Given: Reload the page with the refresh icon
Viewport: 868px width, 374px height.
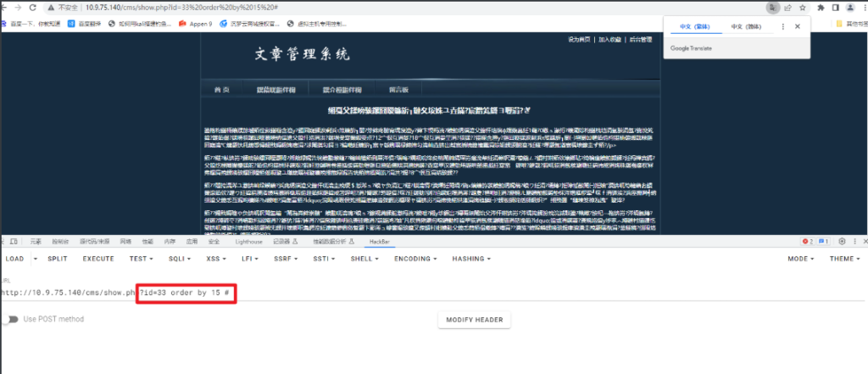Looking at the screenshot, I should pyautogui.click(x=33, y=8).
